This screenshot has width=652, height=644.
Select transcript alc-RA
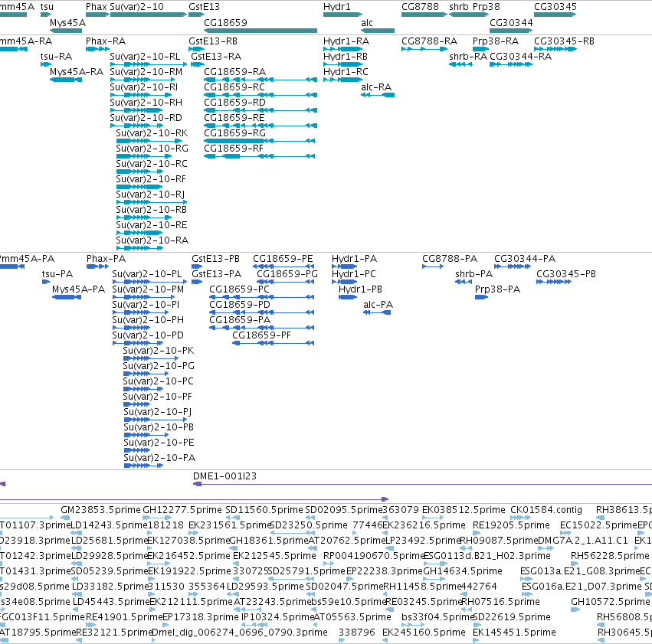tap(376, 87)
